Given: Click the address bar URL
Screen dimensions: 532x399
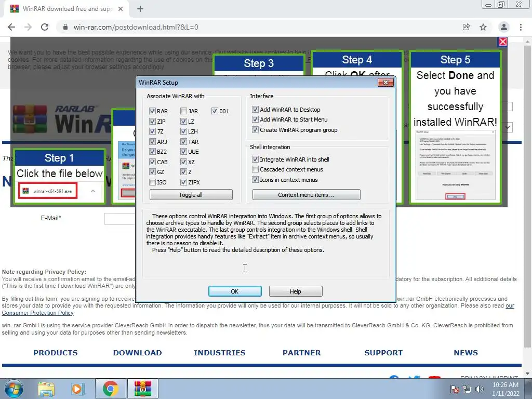Looking at the screenshot, I should (x=136, y=27).
